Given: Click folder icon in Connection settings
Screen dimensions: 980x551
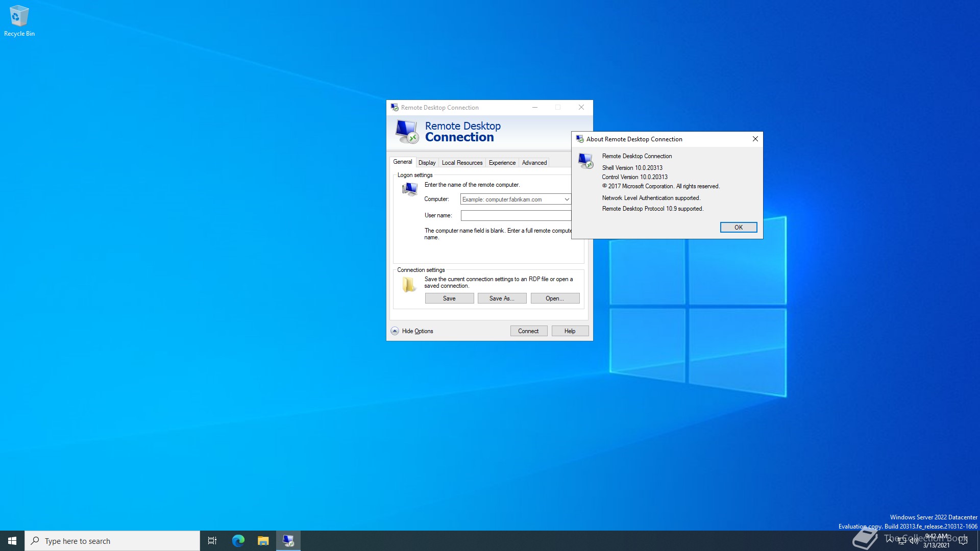Looking at the screenshot, I should pos(408,284).
